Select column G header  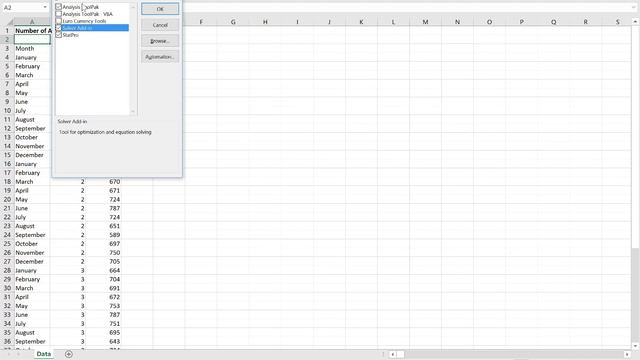coord(233,22)
